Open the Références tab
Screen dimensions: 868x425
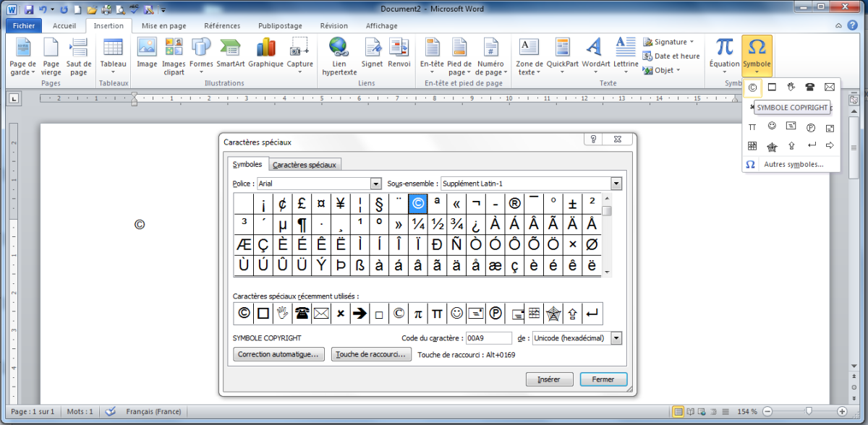pos(222,26)
